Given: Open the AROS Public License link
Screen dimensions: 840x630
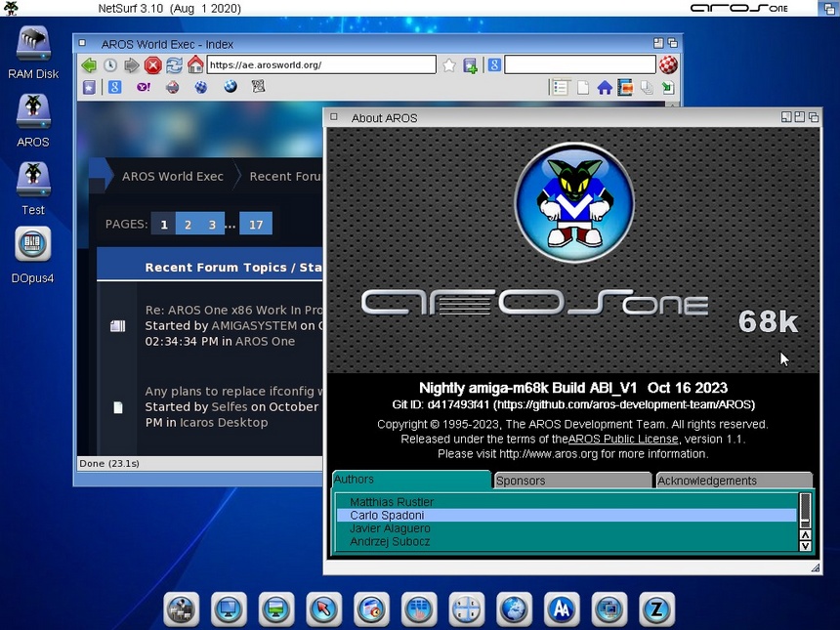Looking at the screenshot, I should (623, 440).
